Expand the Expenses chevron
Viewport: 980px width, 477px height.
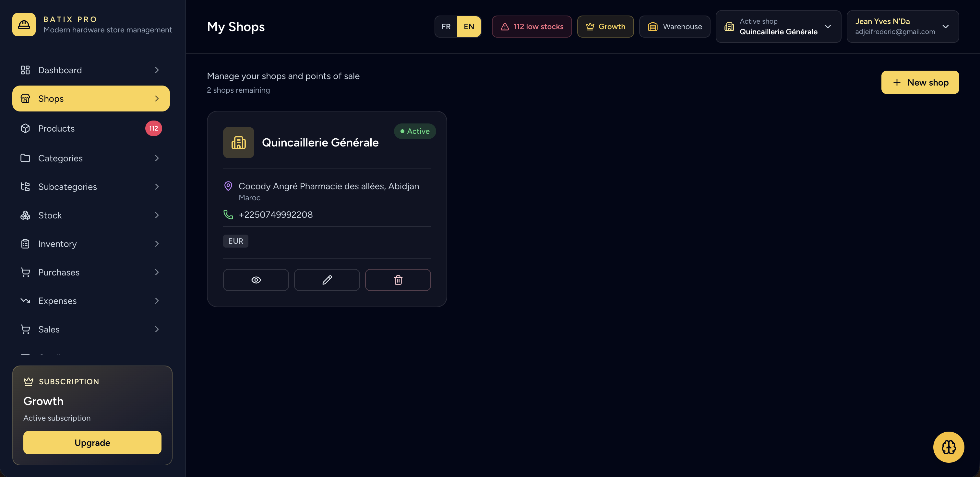157,301
